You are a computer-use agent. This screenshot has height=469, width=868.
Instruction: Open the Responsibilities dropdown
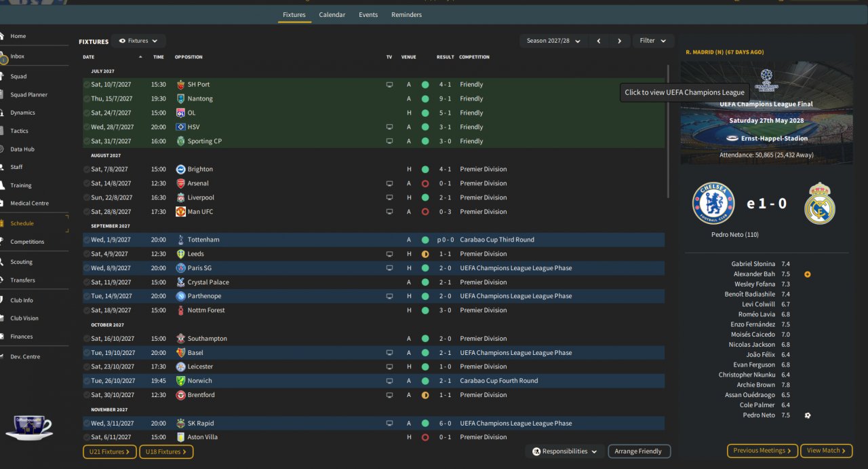[x=566, y=451]
